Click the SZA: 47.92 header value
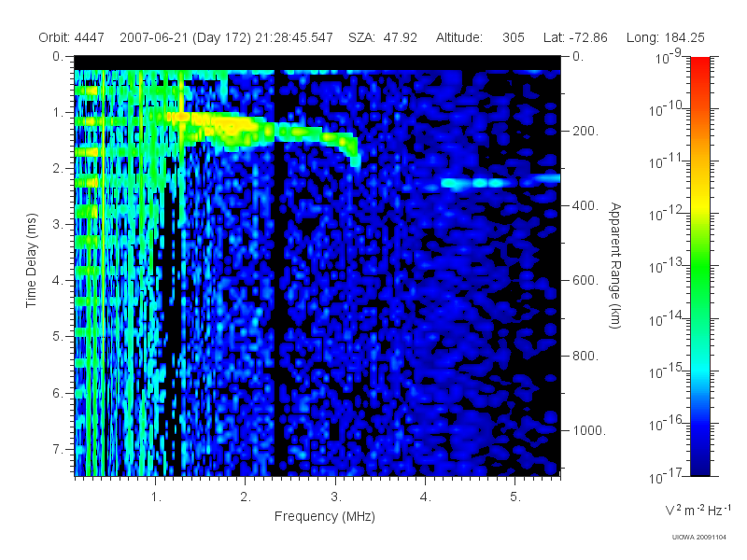Screen dimensions: 747x560 (x=383, y=37)
